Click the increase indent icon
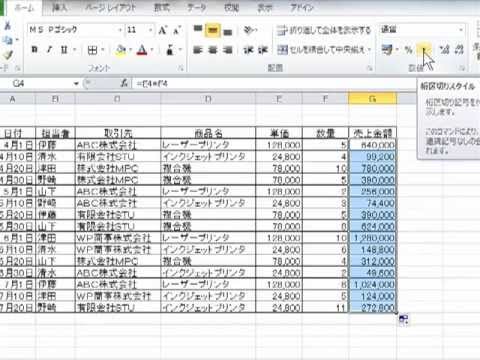 pos(263,50)
